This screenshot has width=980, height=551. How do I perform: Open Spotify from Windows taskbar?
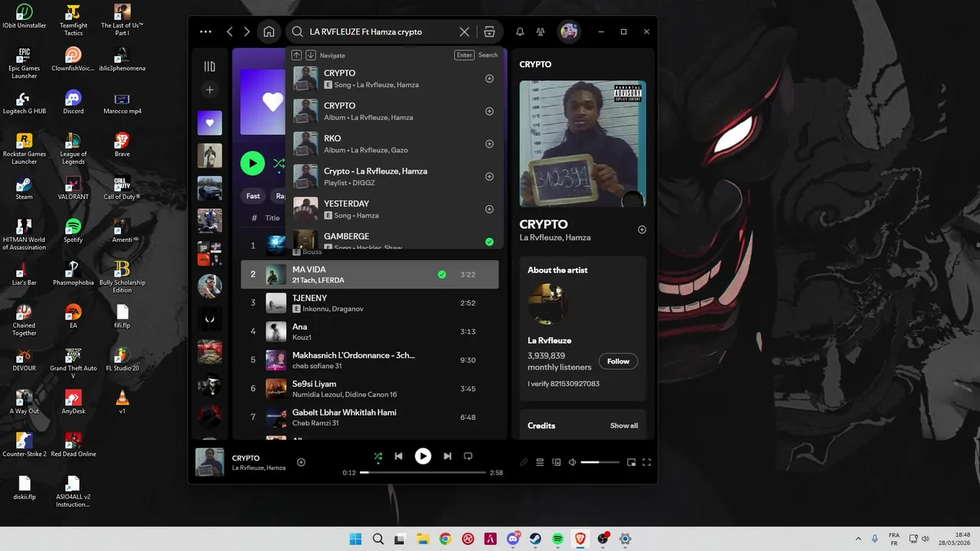(557, 539)
